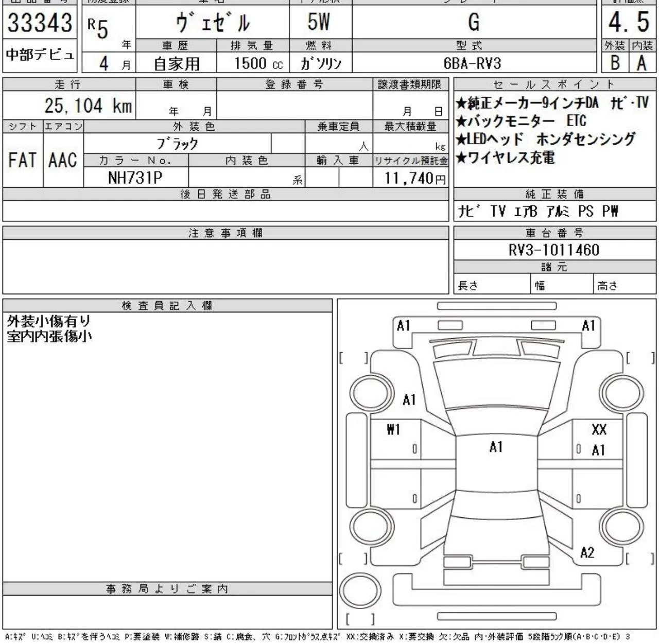Select the 4.5 overall grade cell
This screenshot has width=659, height=644.
click(629, 22)
